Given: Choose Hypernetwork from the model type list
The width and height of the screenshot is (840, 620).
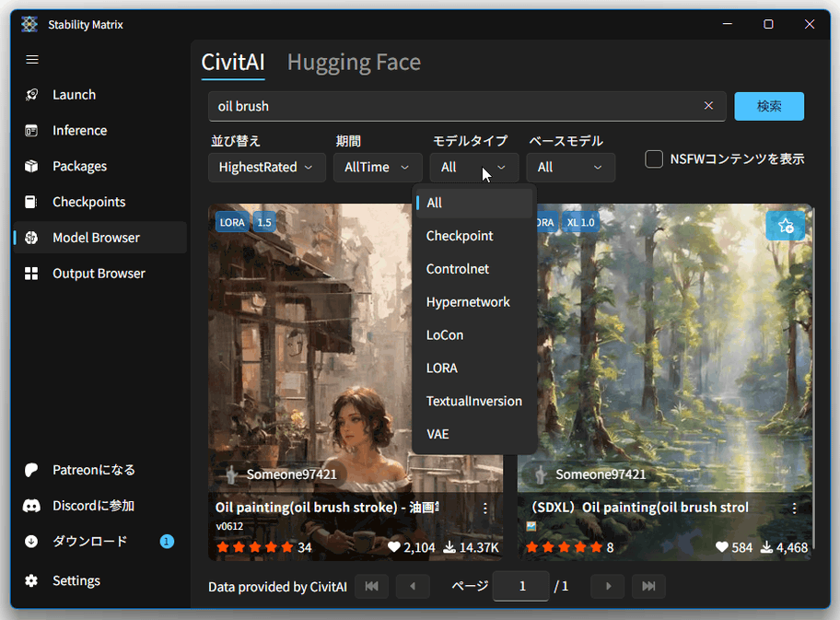Looking at the screenshot, I should [x=474, y=302].
